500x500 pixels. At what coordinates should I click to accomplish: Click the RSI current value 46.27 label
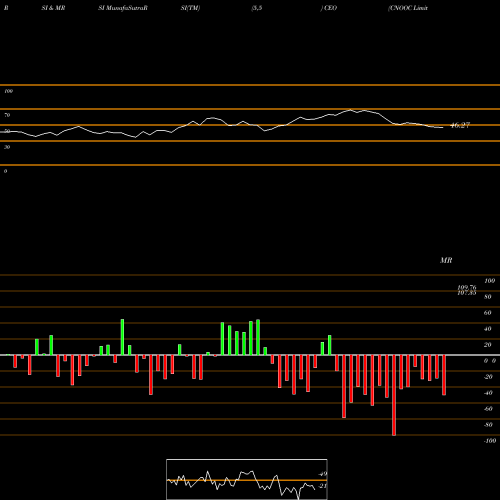pos(460,125)
